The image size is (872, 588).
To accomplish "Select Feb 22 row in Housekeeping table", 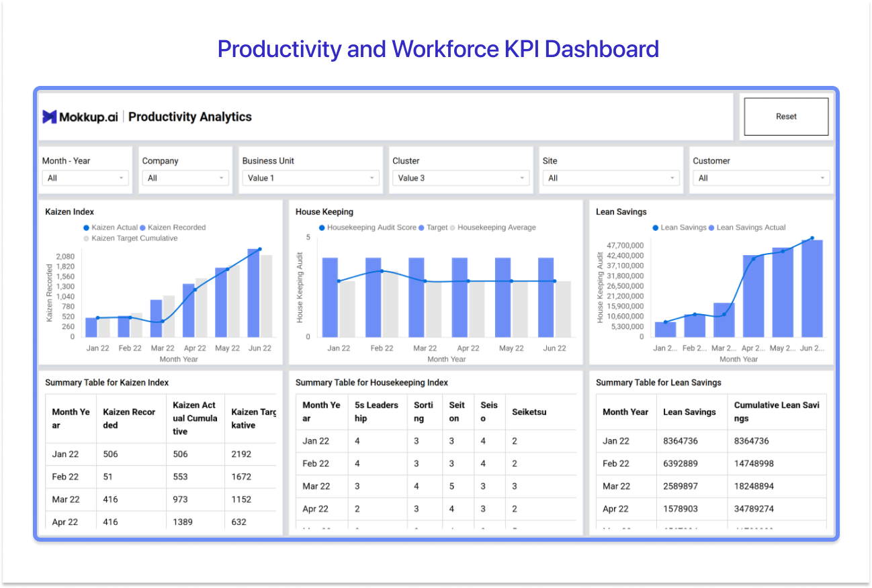I will click(x=436, y=464).
